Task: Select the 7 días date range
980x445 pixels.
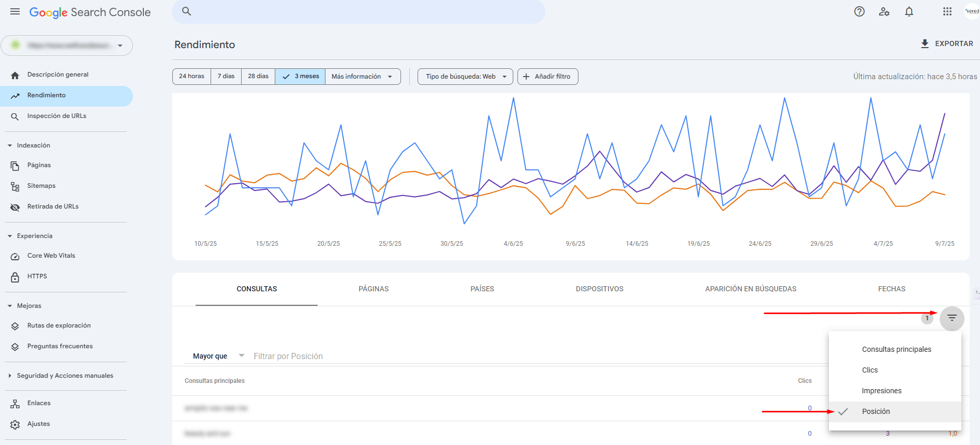Action: tap(226, 77)
